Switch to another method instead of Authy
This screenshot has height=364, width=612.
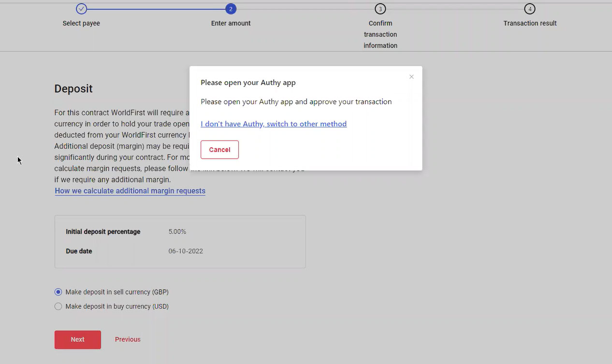coord(274,124)
